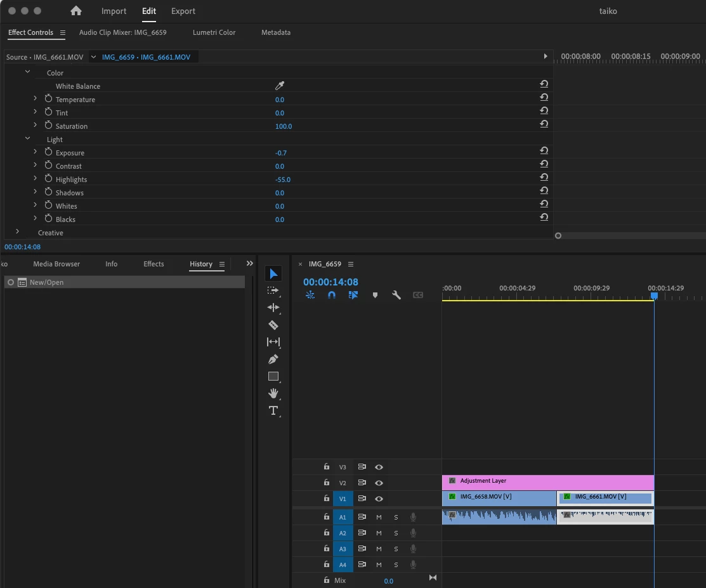Toggle Linked Selection button
Screen dimensions: 706x588
point(353,295)
